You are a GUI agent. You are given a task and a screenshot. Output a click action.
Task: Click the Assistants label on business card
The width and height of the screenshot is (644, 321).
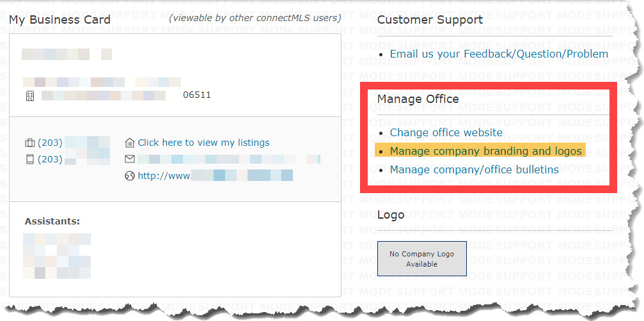pos(52,221)
